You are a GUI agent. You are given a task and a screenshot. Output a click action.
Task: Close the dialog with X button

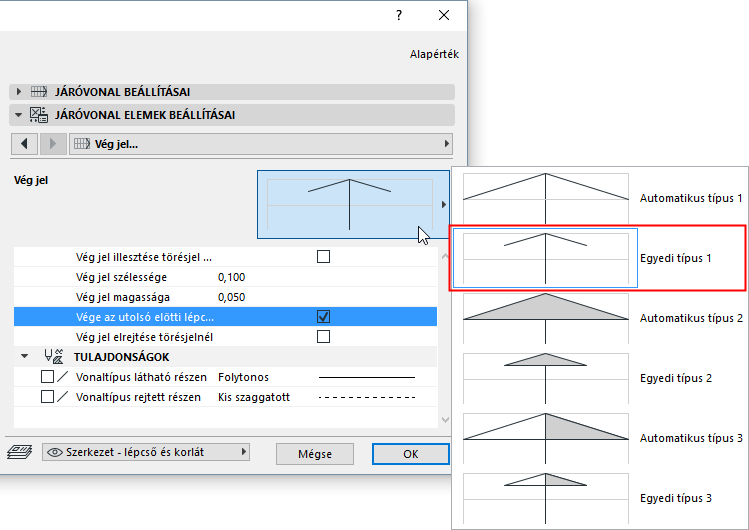(444, 15)
